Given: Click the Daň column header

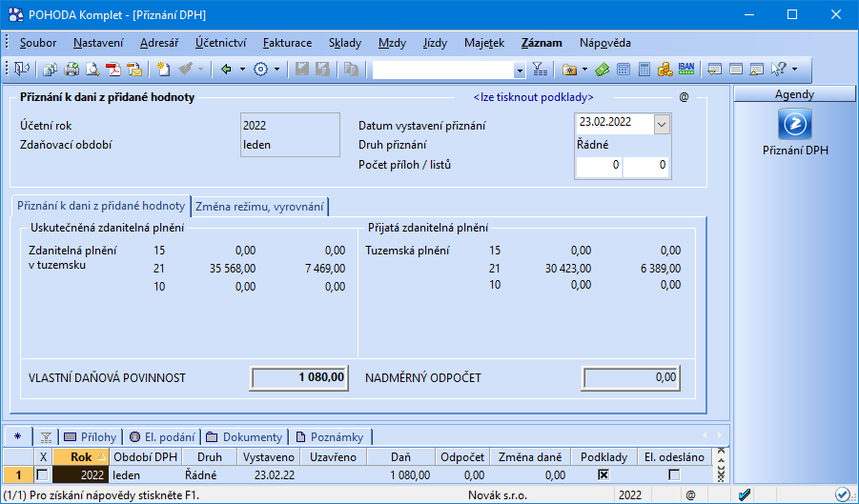Looking at the screenshot, I should pos(401,457).
